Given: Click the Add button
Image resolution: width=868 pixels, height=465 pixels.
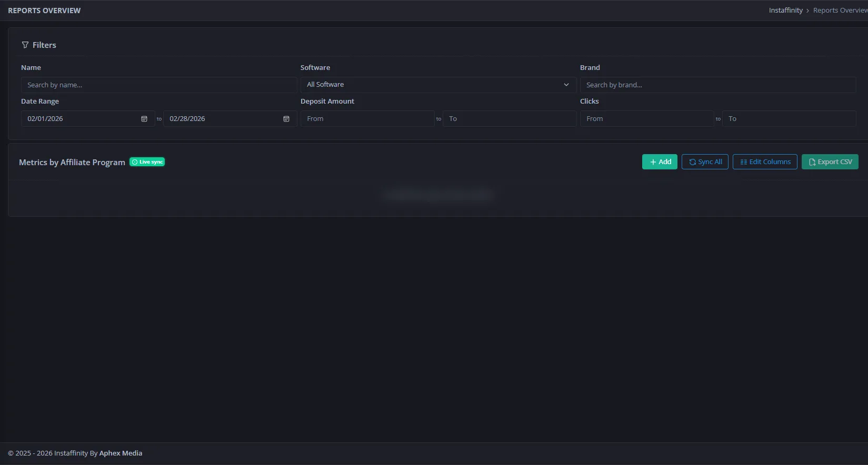Looking at the screenshot, I should click(x=660, y=162).
